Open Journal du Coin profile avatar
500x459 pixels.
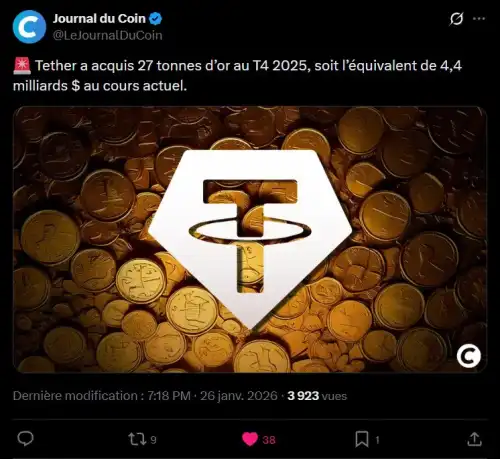[29, 27]
